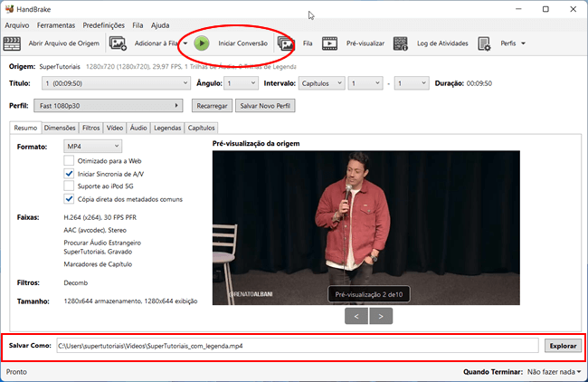Click the Abrir Arquivo de Origem film icon
This screenshot has height=382, width=588.
(x=13, y=43)
